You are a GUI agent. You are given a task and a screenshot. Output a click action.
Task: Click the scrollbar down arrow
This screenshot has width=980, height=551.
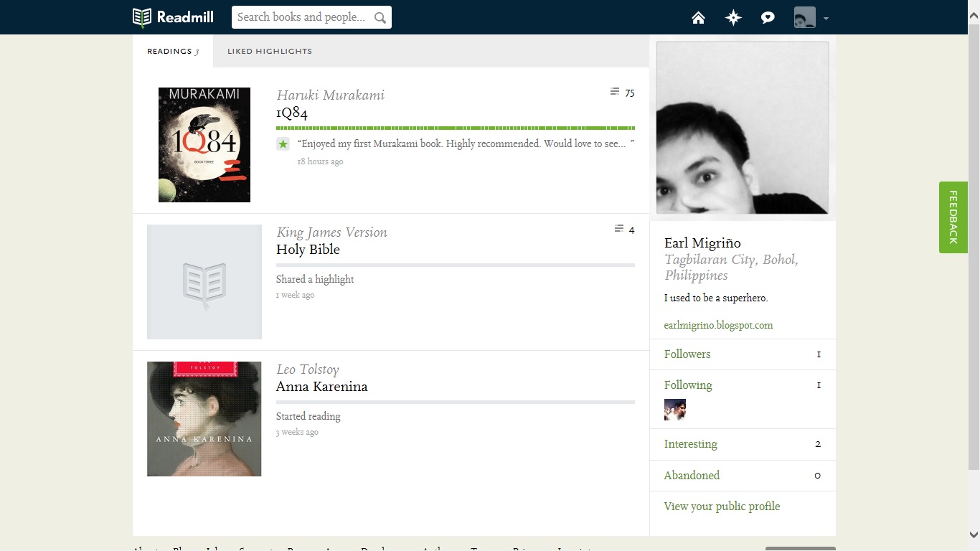pos(974,534)
